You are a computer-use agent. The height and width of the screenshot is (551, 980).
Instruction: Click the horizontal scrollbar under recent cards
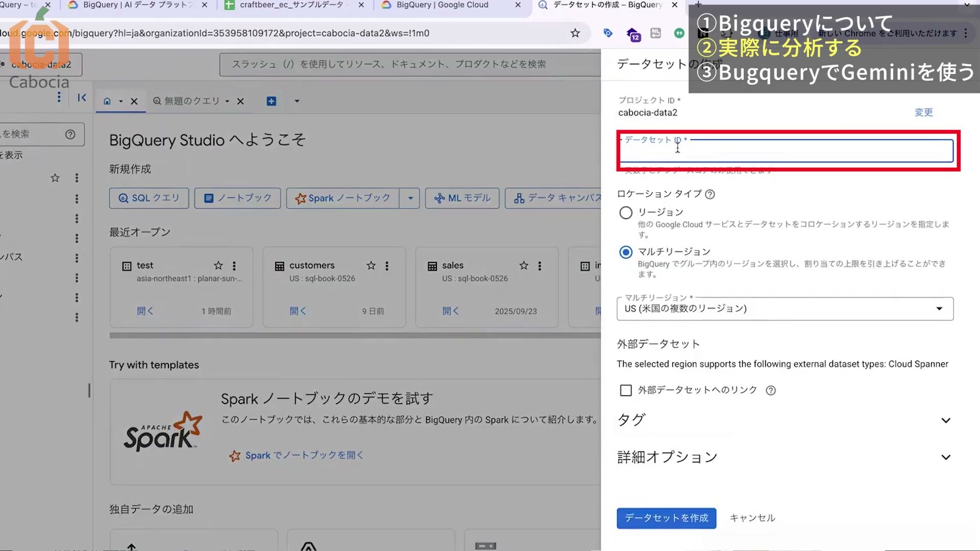point(355,336)
